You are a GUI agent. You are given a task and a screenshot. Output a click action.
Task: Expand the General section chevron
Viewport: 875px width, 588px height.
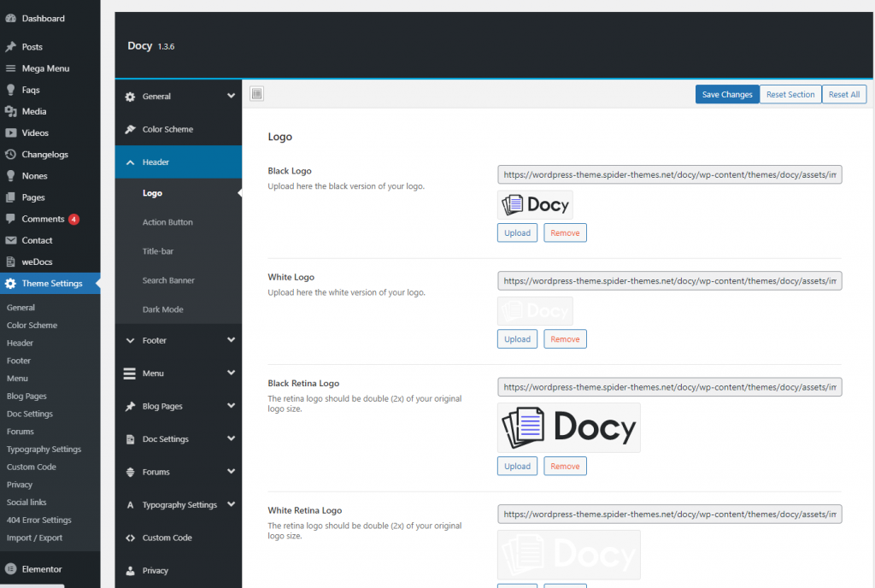coord(231,96)
